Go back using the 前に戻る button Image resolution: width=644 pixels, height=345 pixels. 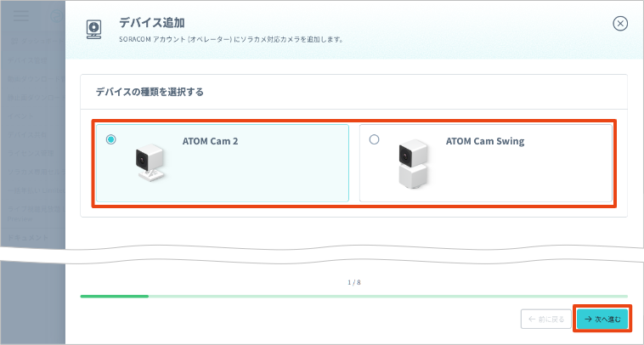pyautogui.click(x=545, y=319)
